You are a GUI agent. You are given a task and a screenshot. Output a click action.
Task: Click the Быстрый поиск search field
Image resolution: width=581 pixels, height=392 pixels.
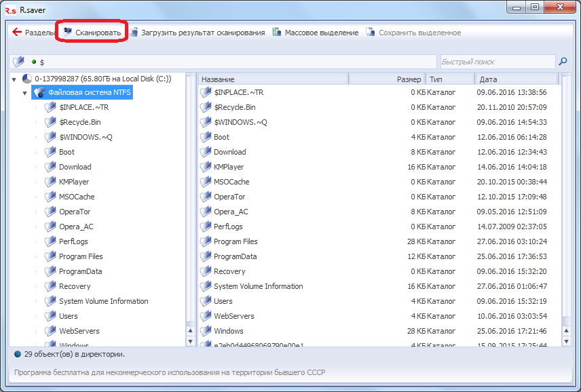[497, 62]
